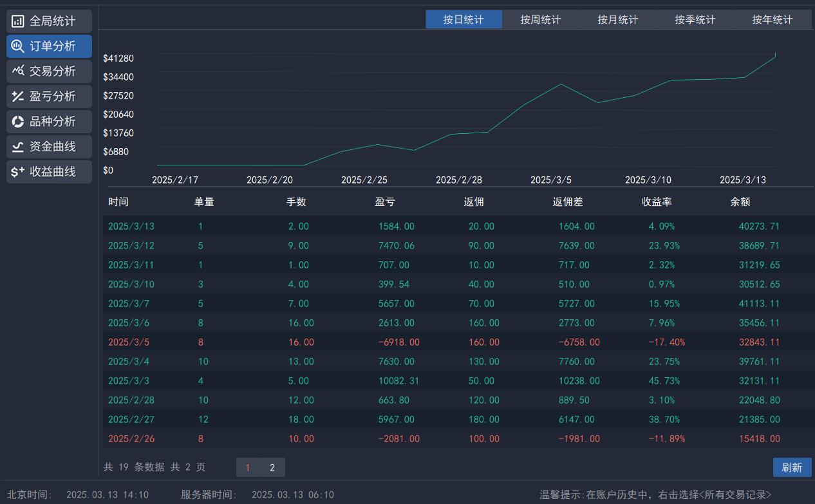Open 交易分析 (Trade Analysis) view

pos(49,71)
